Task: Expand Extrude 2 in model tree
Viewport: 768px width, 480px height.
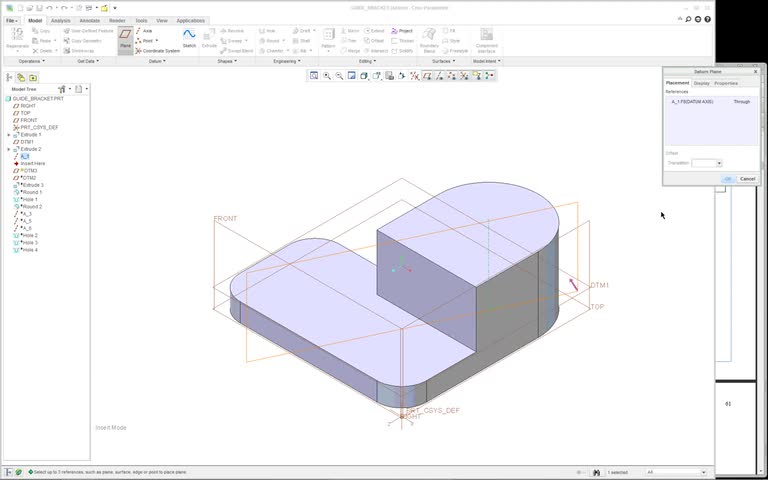Action: pyautogui.click(x=8, y=149)
